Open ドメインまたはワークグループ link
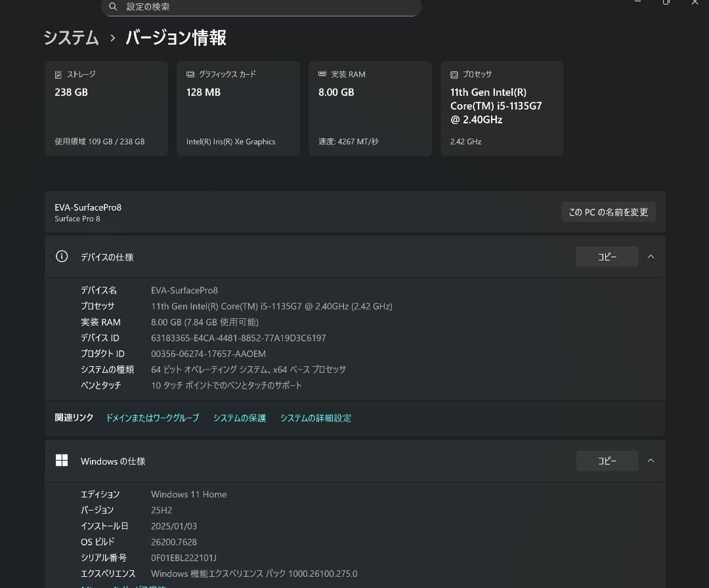Viewport: 709px width, 588px height. coord(152,418)
